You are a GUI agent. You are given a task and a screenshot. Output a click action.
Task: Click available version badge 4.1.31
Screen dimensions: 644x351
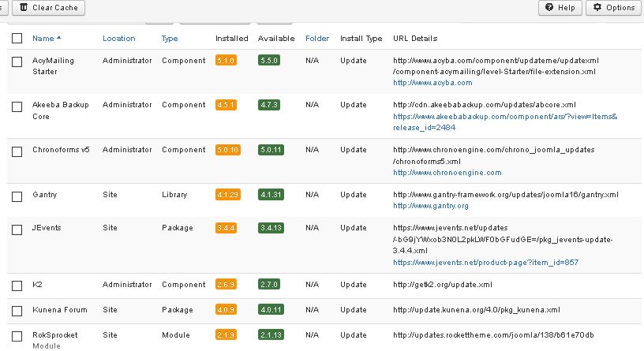pos(271,195)
